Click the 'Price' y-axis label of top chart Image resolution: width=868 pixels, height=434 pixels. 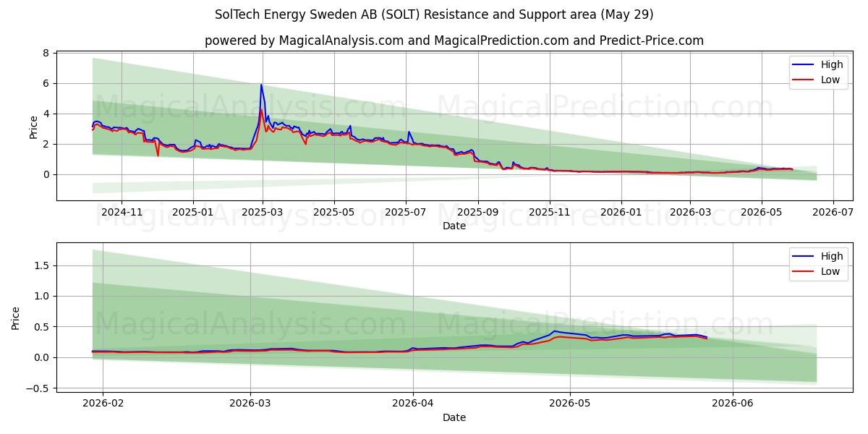tap(33, 126)
